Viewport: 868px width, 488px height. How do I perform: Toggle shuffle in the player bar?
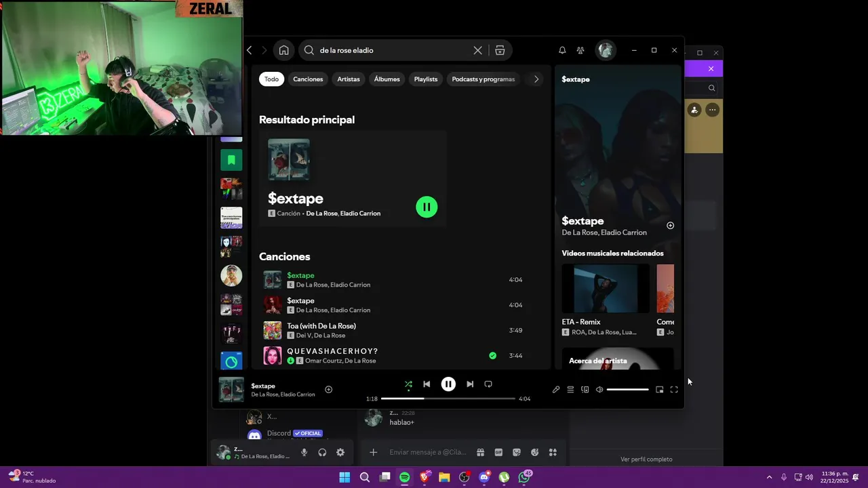pyautogui.click(x=408, y=384)
